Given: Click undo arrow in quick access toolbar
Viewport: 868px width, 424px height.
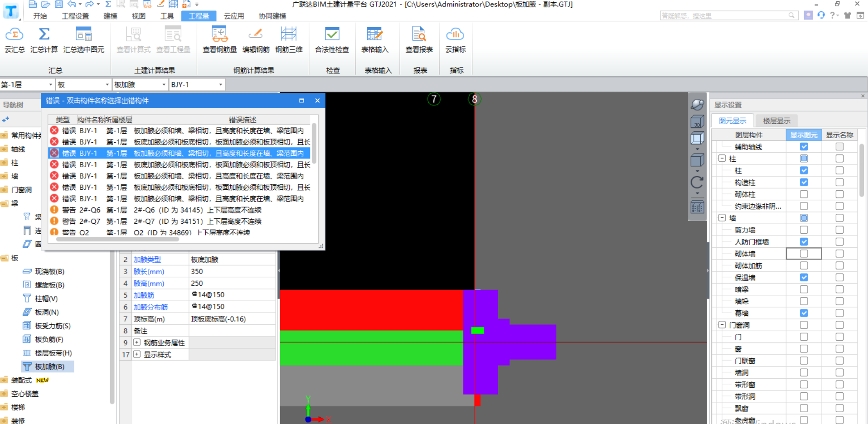Looking at the screenshot, I should click(x=72, y=4).
